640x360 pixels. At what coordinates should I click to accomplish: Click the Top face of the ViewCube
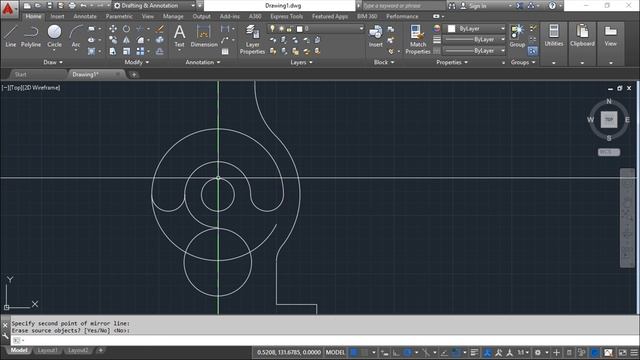coord(609,120)
